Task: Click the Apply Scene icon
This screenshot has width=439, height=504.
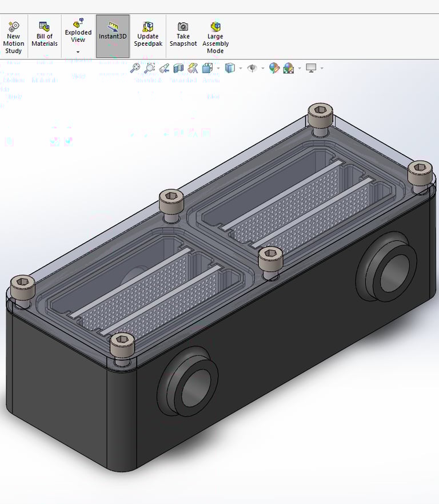Action: click(289, 68)
